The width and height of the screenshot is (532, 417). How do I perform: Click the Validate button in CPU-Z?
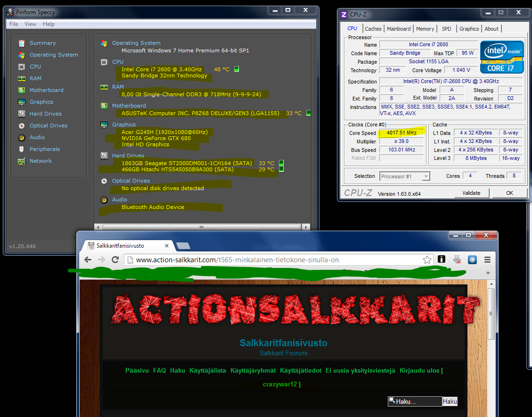coord(472,193)
